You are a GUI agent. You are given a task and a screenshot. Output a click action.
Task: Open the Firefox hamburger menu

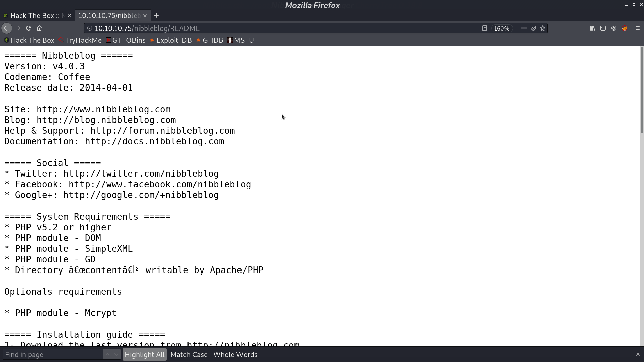[x=638, y=28]
